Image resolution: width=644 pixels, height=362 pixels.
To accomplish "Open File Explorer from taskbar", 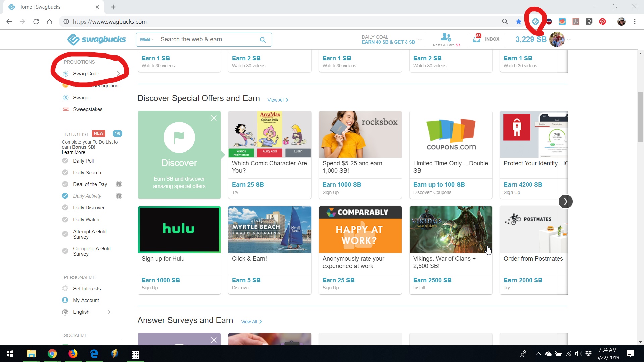I will click(x=31, y=354).
